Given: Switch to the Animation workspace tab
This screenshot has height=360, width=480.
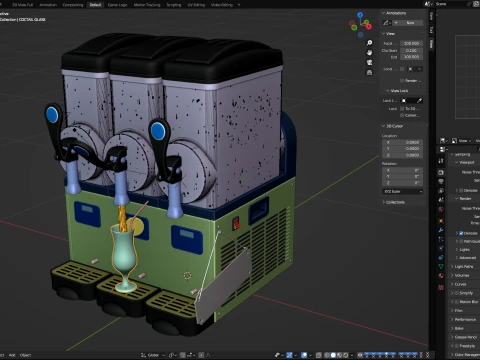Looking at the screenshot, I should [x=48, y=5].
